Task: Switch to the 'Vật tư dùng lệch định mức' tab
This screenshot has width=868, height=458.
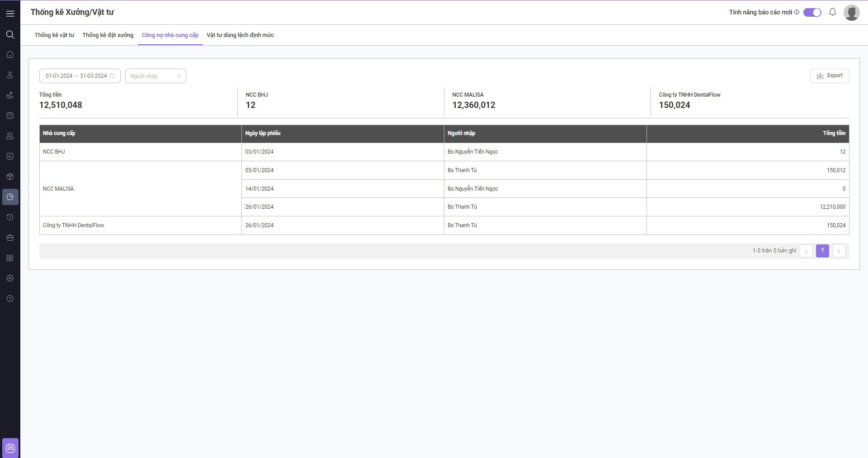Action: [x=240, y=35]
